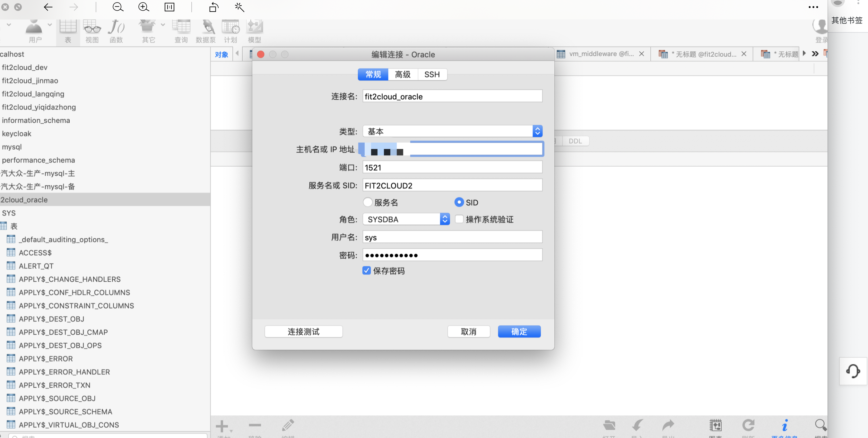868x438 pixels.
Task: Switch to the SSH tab
Action: click(x=432, y=74)
